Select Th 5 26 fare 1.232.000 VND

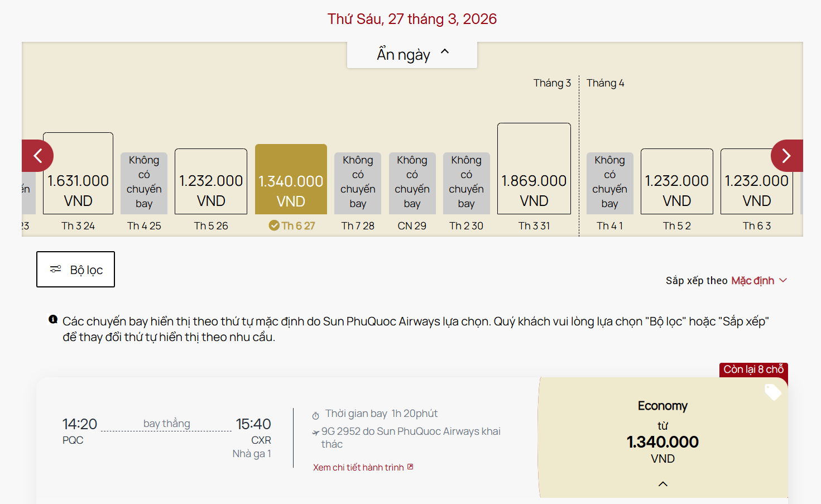click(211, 182)
